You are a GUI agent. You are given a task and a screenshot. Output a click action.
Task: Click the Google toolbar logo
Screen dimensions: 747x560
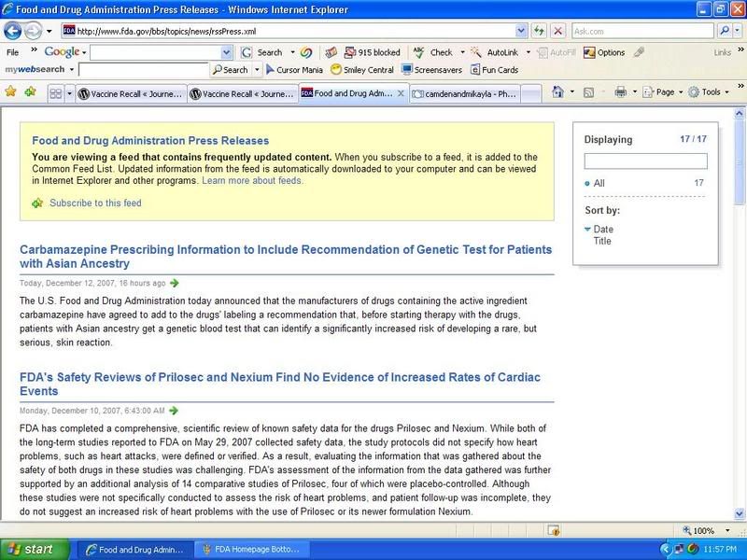click(x=62, y=52)
